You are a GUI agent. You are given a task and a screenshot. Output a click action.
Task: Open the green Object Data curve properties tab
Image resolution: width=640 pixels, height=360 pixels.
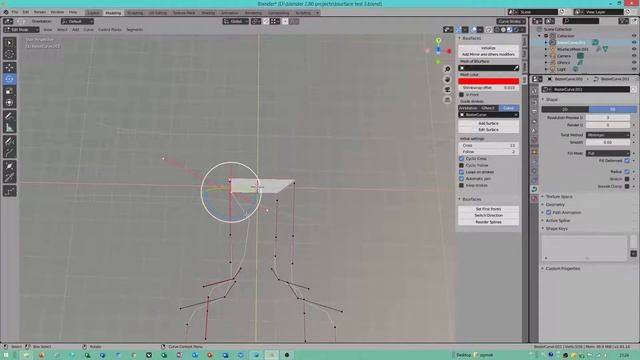(534, 189)
